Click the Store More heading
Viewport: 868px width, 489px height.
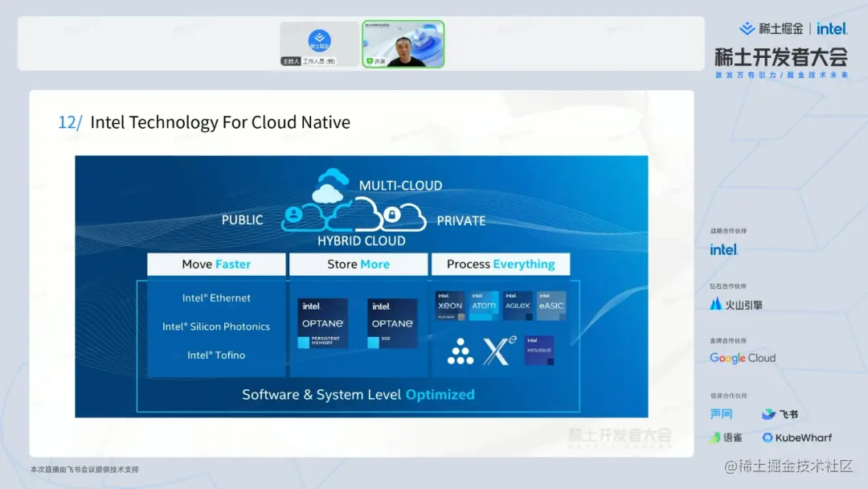click(358, 264)
